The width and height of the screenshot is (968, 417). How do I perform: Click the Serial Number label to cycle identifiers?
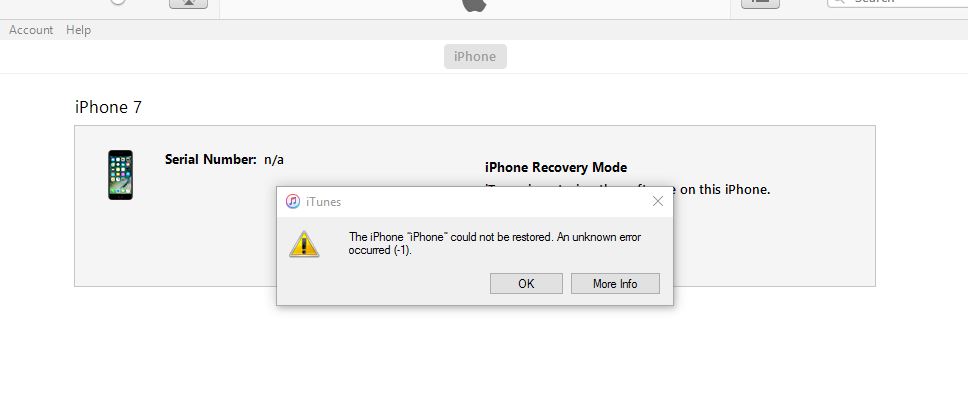click(211, 159)
